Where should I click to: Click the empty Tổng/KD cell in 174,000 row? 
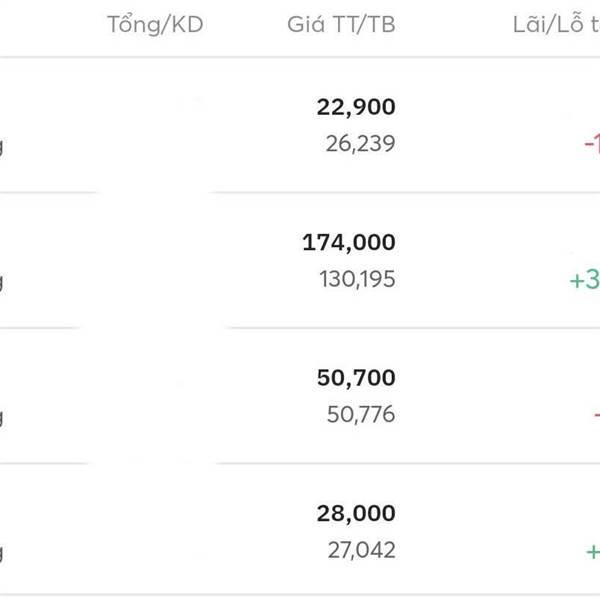155,260
